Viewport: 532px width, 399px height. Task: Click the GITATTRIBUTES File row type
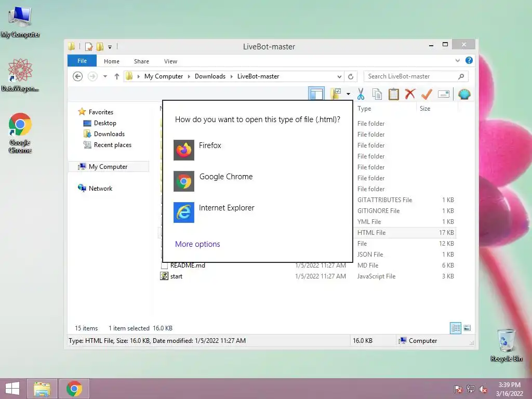[385, 200]
